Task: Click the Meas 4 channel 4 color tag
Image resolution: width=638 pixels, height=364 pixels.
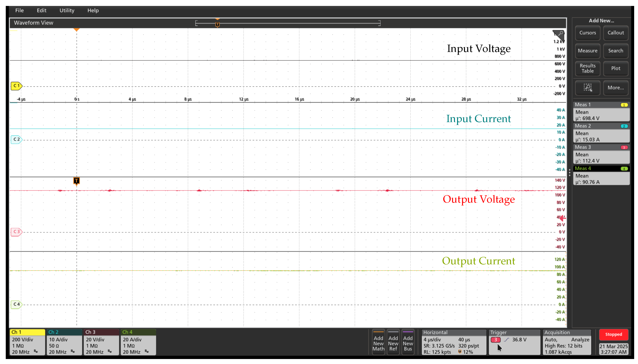Action: click(x=624, y=169)
